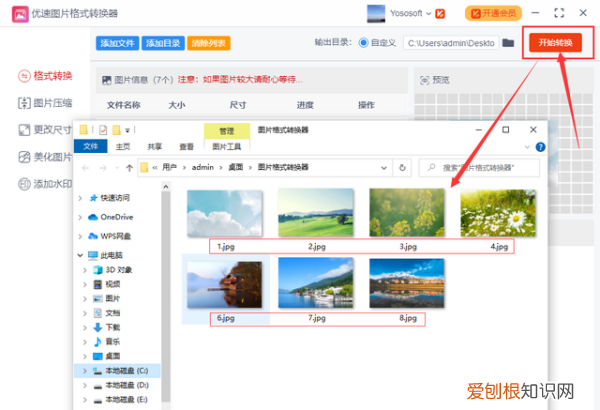This screenshot has width=600, height=410.
Task: Select 图片 in navigation pane
Action: click(x=107, y=299)
